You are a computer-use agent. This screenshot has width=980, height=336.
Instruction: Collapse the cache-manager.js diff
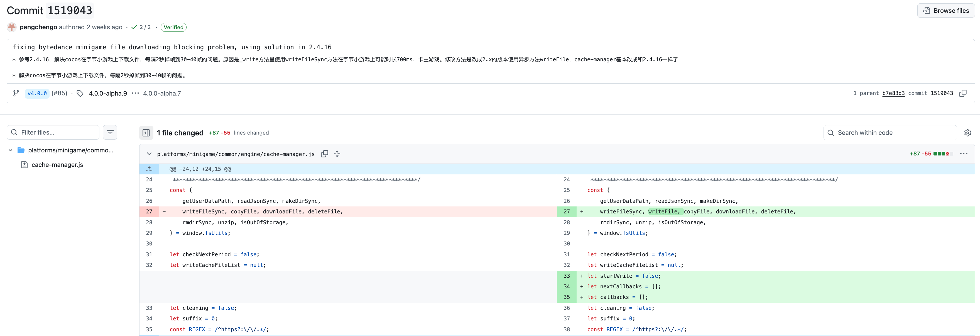tap(149, 154)
